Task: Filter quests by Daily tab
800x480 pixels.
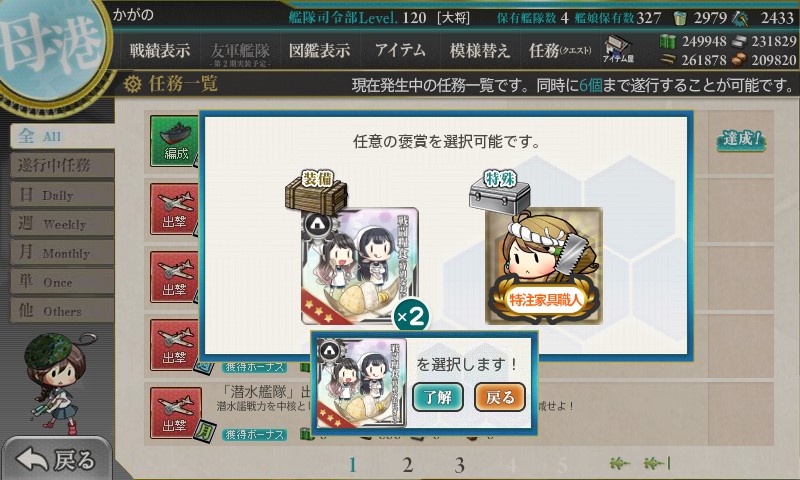Action: pos(62,195)
